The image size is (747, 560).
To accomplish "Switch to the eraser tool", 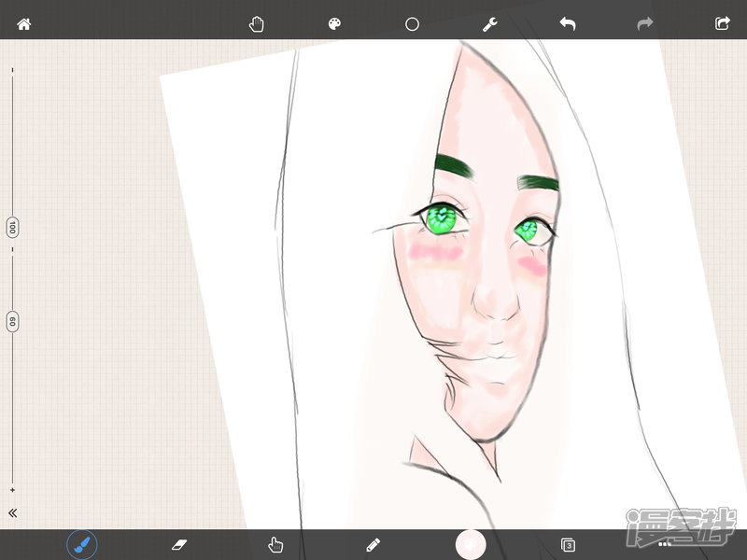I will (x=180, y=544).
